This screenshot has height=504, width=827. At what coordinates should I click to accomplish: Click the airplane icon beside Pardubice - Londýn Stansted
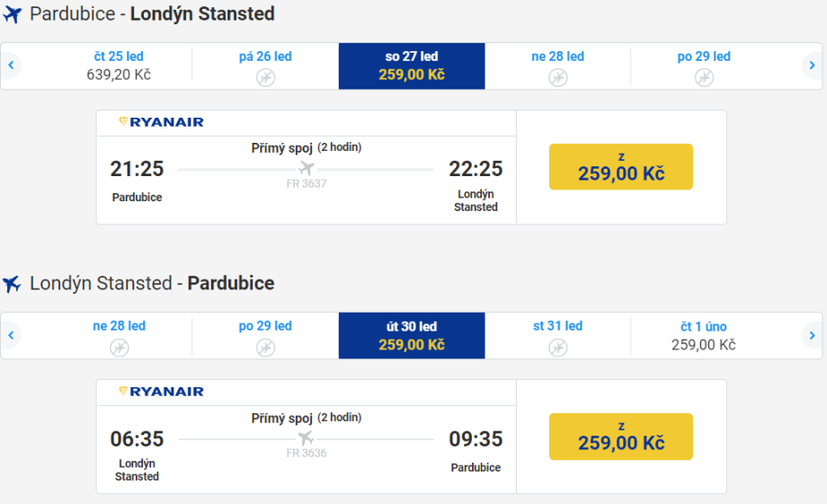(x=12, y=15)
